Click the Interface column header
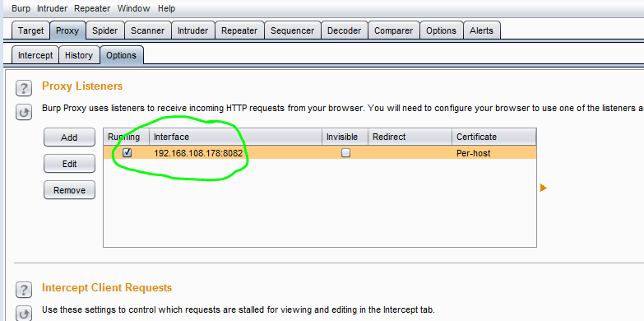The width and height of the screenshot is (644, 321). [235, 137]
